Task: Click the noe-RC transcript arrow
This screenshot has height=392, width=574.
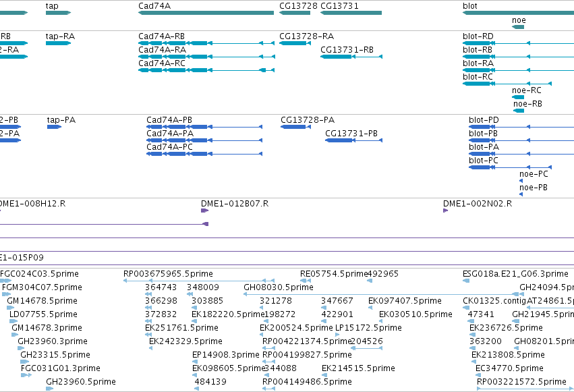Action: [518, 97]
